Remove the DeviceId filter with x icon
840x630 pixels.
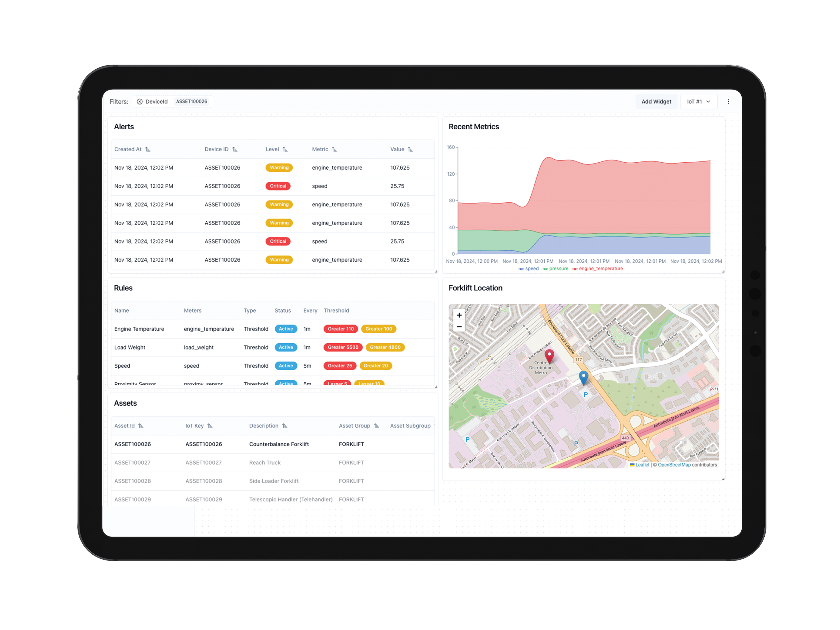(140, 102)
